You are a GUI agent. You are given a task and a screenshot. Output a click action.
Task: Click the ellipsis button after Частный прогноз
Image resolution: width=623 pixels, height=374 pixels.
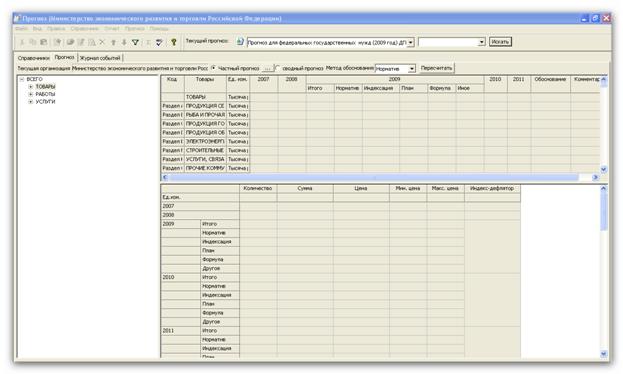[267, 69]
